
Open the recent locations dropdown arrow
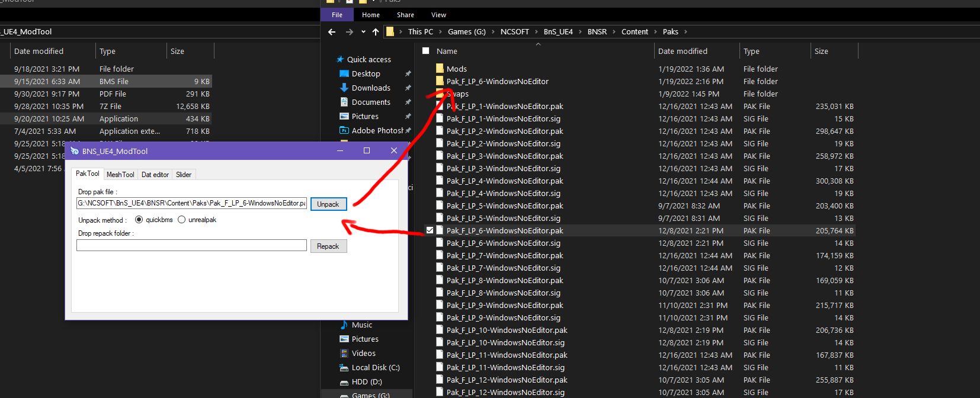point(363,32)
